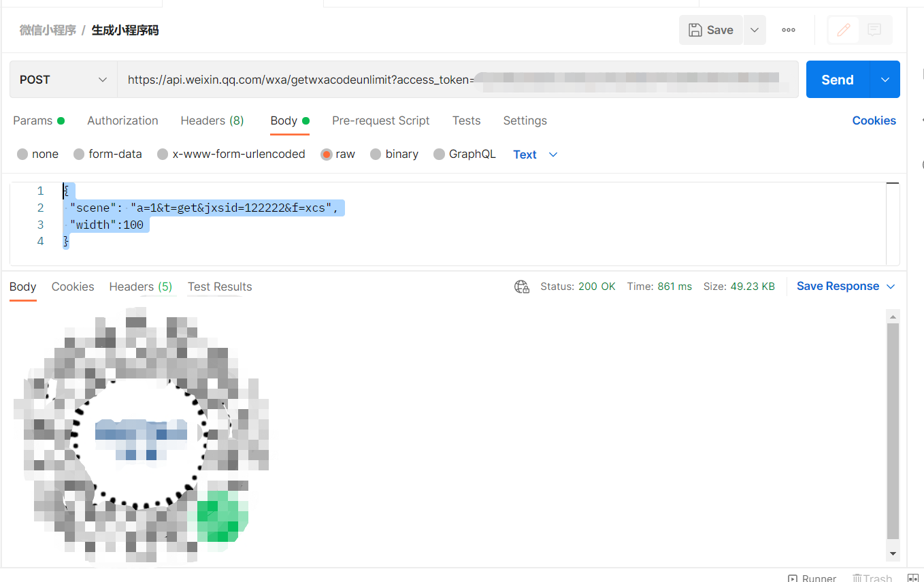Choose x-www-form-urlencoded body type
Image resolution: width=924 pixels, height=582 pixels.
click(231, 154)
